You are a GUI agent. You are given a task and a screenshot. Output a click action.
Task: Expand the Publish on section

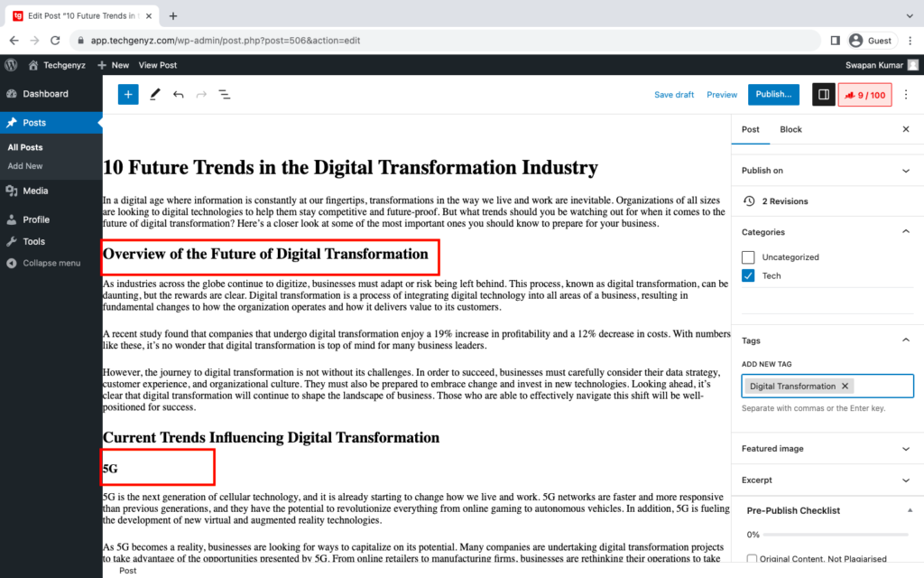[827, 171]
